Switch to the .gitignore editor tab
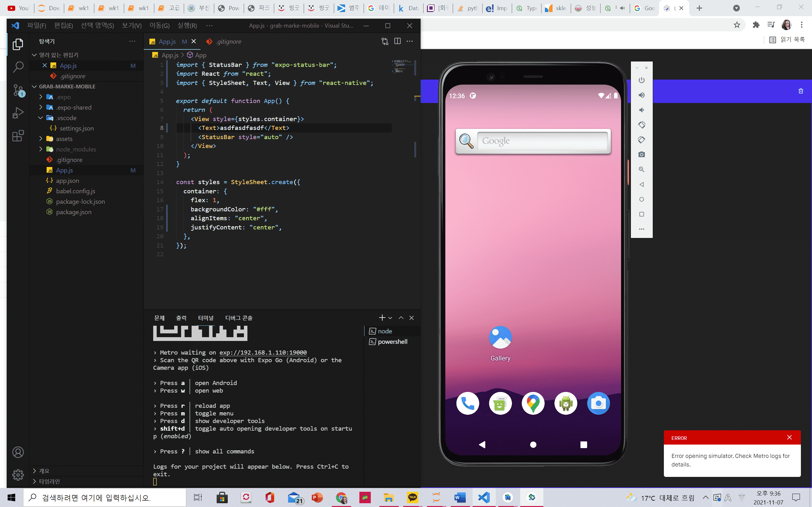The height and width of the screenshot is (507, 812). pos(228,42)
